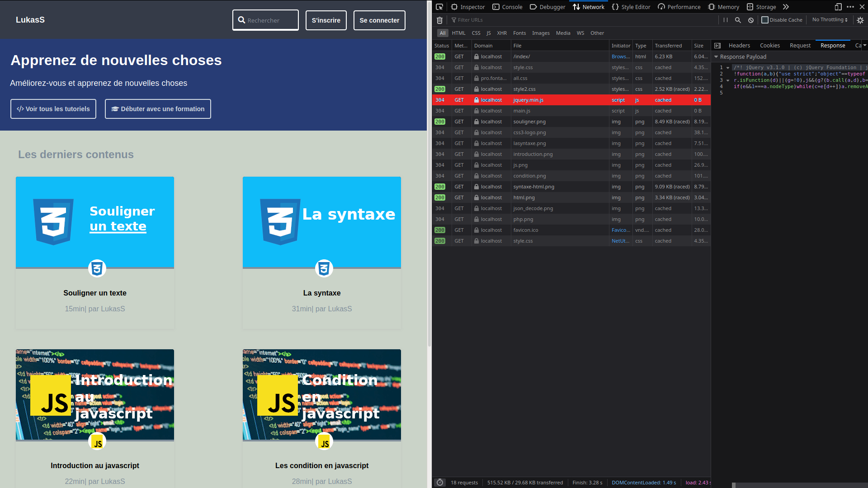Viewport: 868px width, 488px height.
Task: Open the search requests magnifier icon
Action: pos(738,20)
